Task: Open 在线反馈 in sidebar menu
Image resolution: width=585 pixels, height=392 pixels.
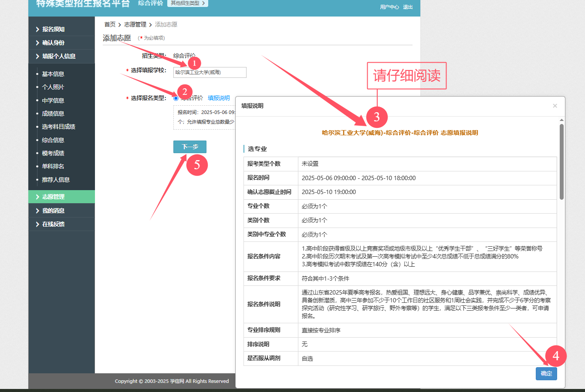Action: pos(53,224)
